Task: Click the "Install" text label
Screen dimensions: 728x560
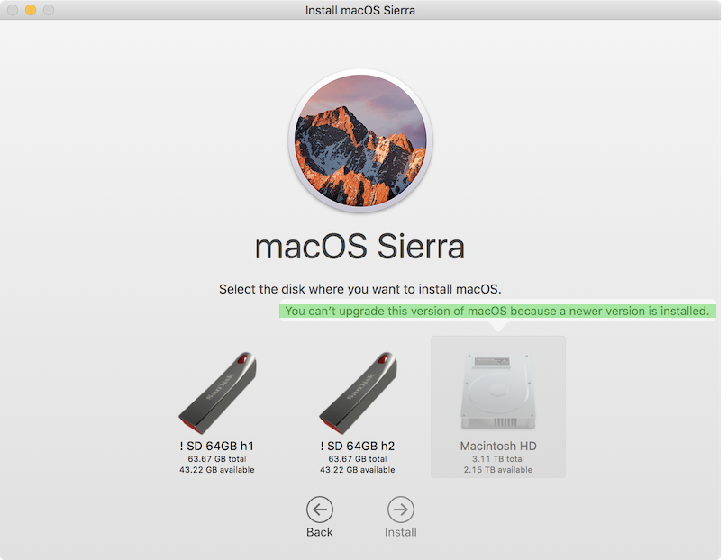Action: tap(401, 532)
